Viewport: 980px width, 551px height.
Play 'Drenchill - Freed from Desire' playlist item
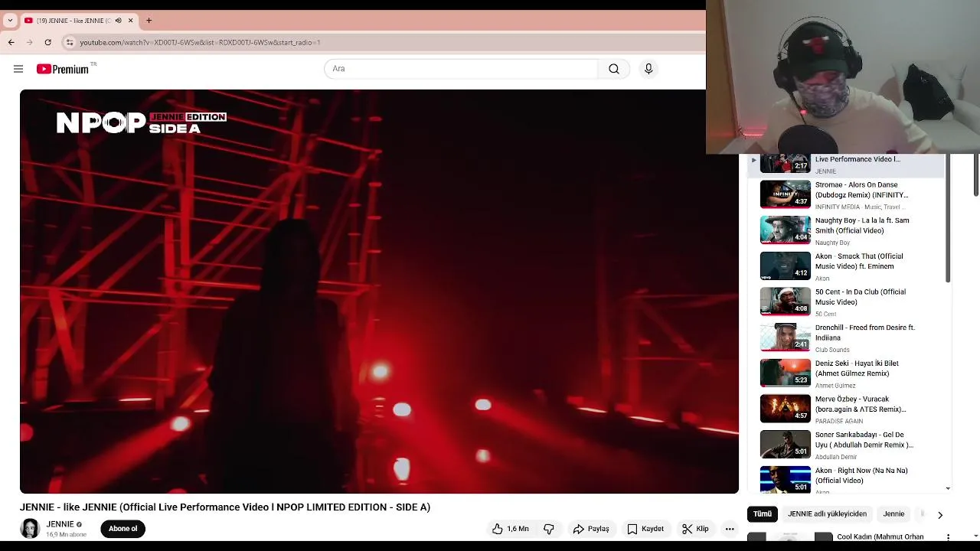pos(848,337)
